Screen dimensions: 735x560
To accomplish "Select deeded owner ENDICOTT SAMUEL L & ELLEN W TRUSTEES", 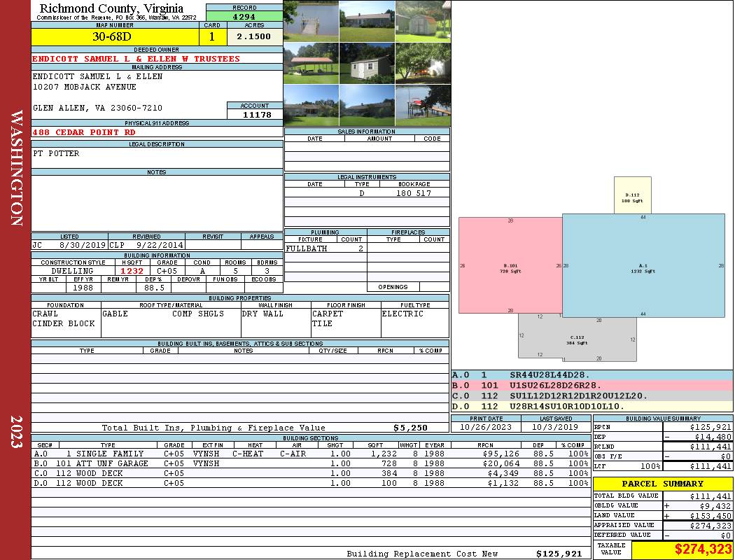I will [x=136, y=59].
